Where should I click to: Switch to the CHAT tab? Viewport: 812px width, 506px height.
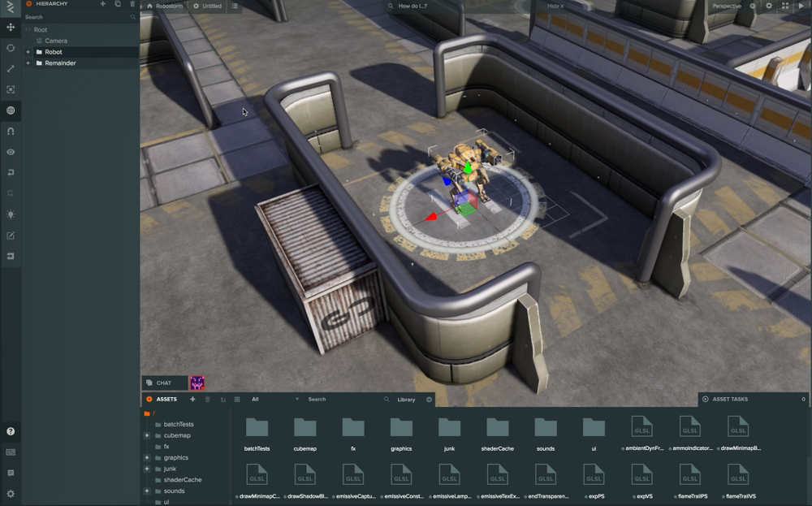point(165,383)
